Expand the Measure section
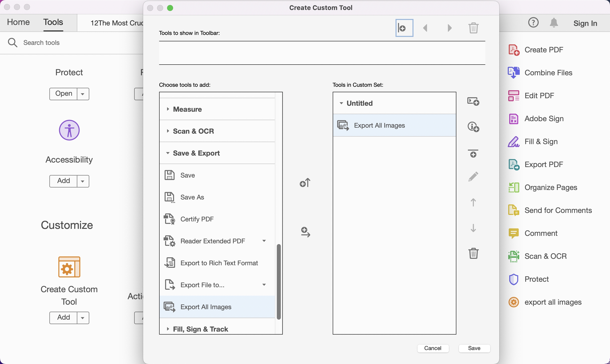 168,109
